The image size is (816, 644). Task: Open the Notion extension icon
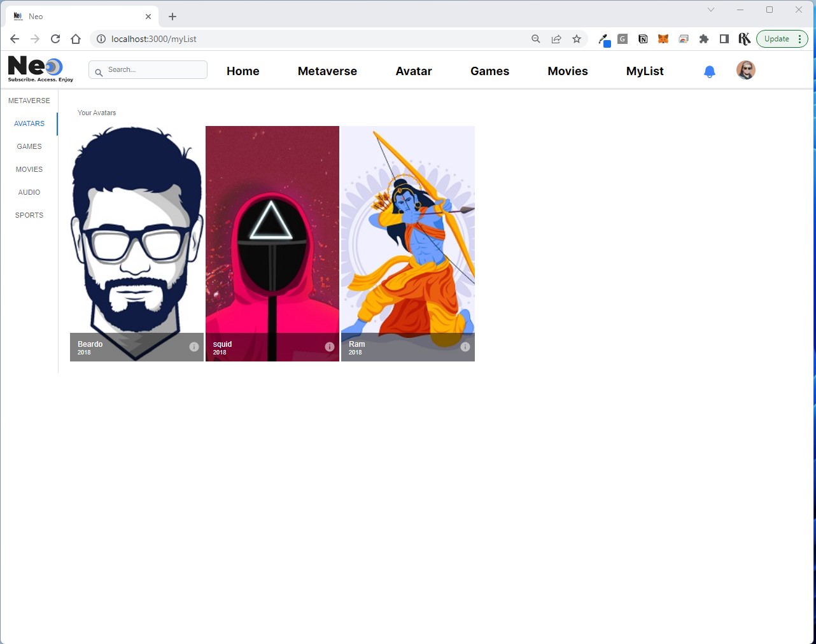coord(643,39)
